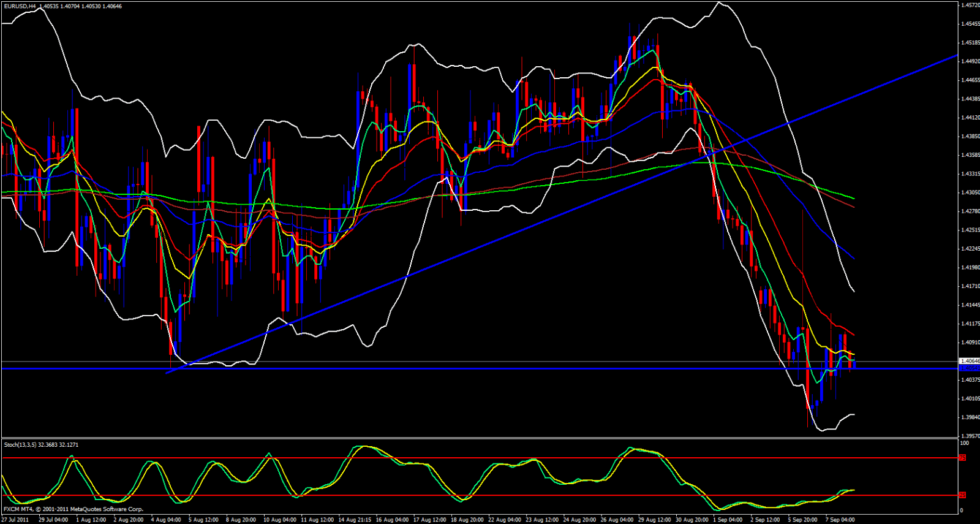Click the low price value 1.40530
This screenshot has height=524, width=980.
(91, 6)
